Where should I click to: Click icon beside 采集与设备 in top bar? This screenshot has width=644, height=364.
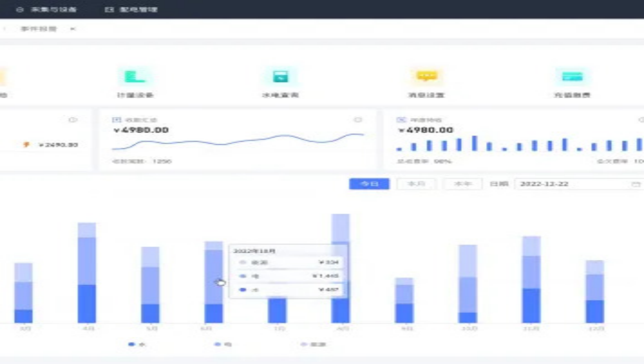[x=20, y=10]
